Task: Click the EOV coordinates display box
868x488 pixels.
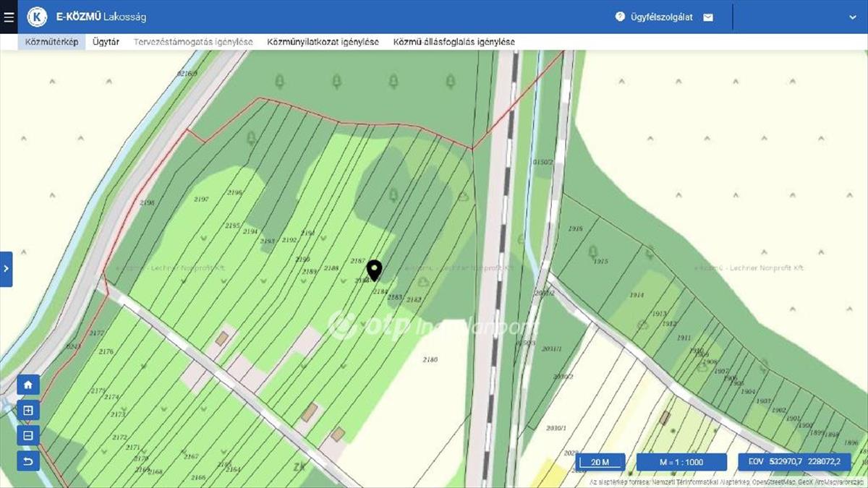Action: tap(793, 462)
